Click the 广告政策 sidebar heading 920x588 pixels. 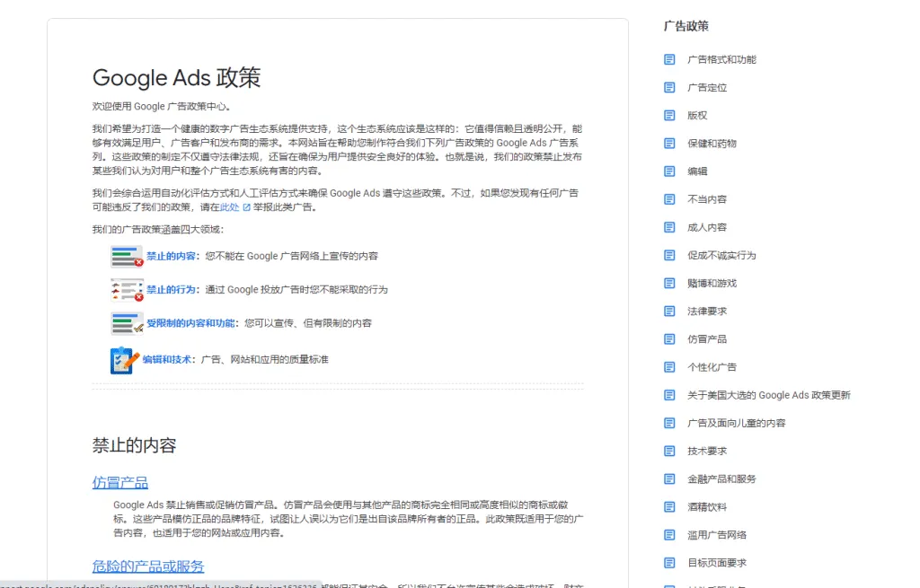point(686,26)
